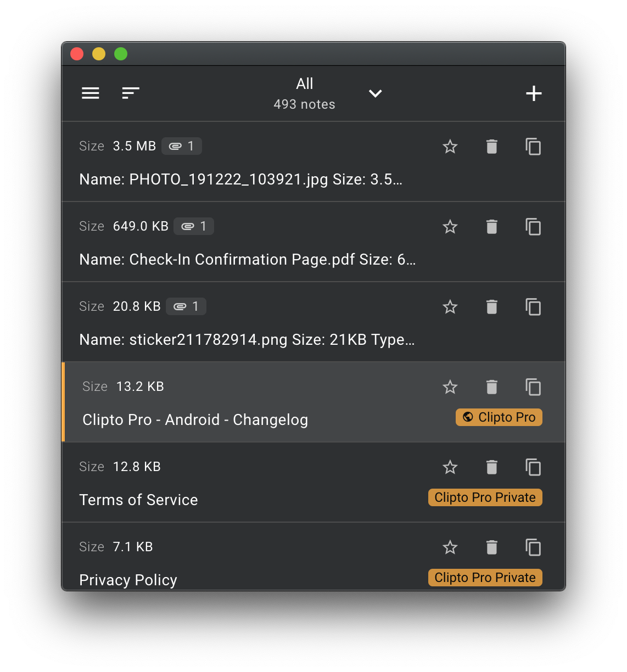The width and height of the screenshot is (627, 672).
Task: Click the All filter title
Action: coord(305,83)
